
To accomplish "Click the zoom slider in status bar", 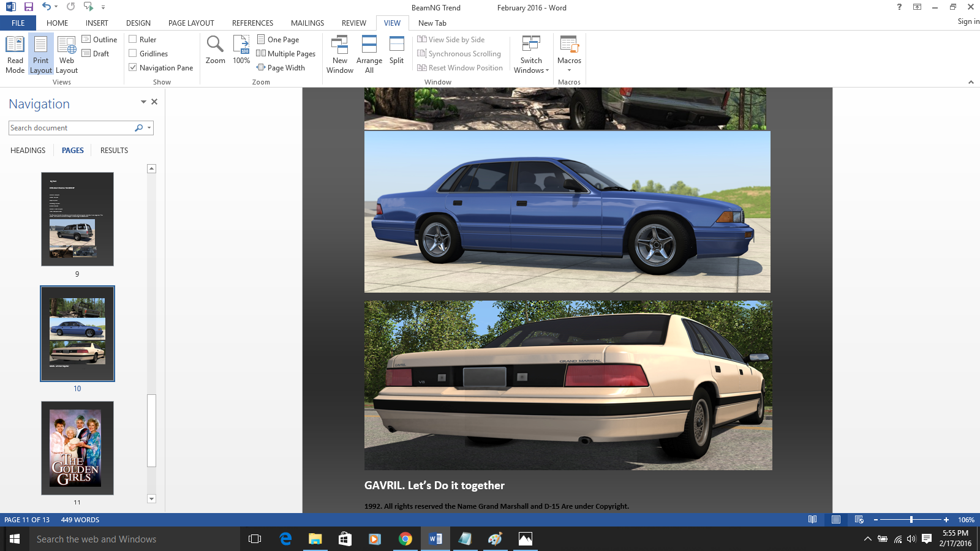I will (x=911, y=520).
